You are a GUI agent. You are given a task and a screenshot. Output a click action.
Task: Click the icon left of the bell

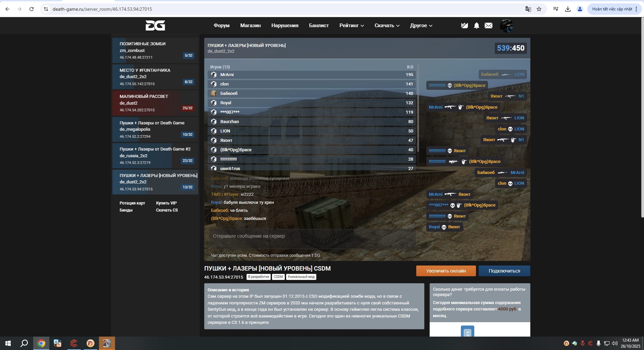click(464, 25)
